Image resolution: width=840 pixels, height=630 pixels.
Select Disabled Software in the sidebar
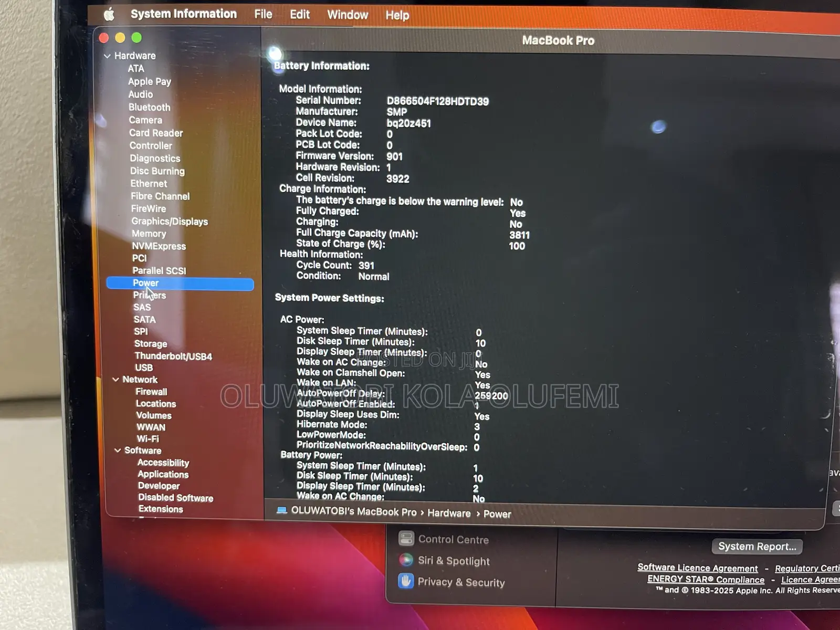point(176,498)
